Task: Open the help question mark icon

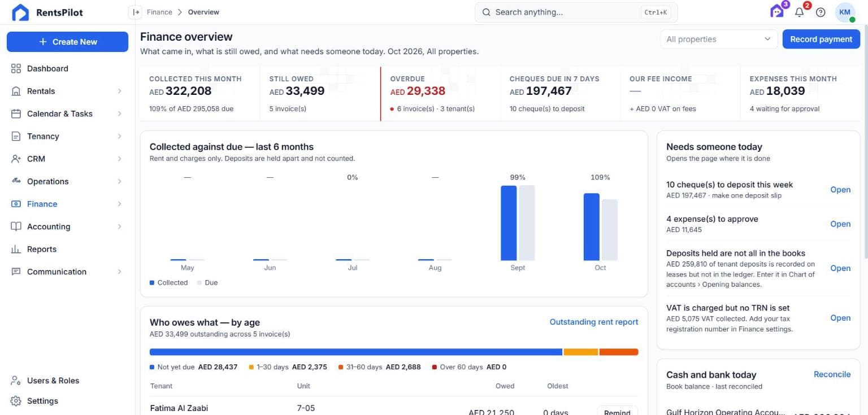Action: click(x=821, y=12)
